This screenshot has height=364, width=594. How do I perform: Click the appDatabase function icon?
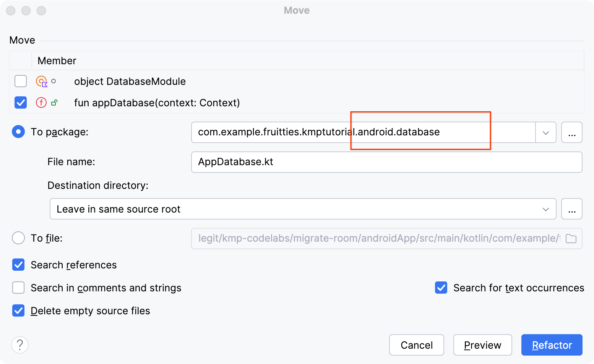(41, 102)
